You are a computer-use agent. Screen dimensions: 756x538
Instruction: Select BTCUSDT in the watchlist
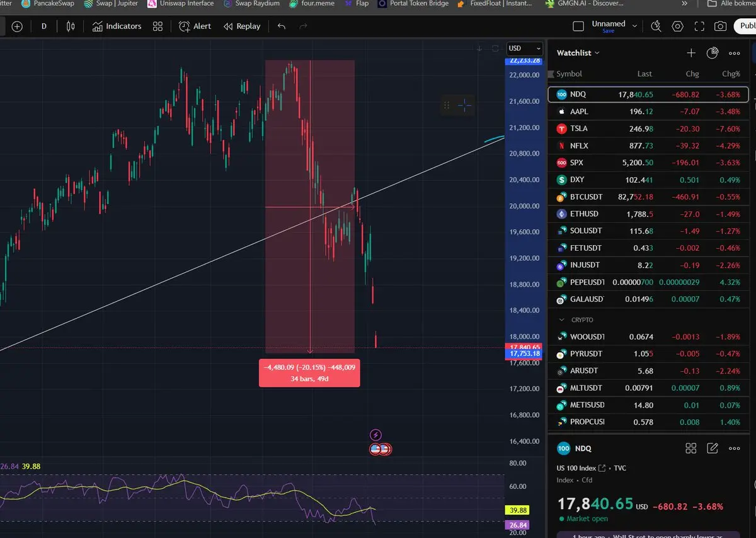pyautogui.click(x=648, y=197)
